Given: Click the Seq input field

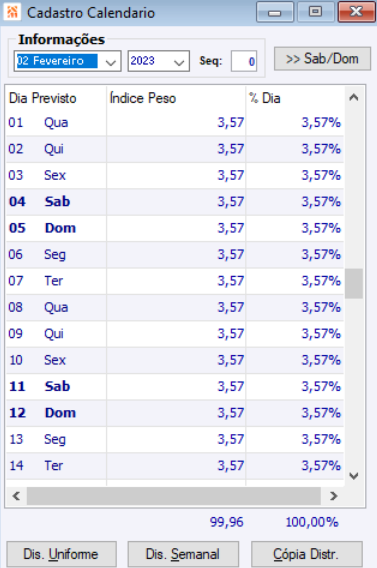Looking at the screenshot, I should 244,61.
